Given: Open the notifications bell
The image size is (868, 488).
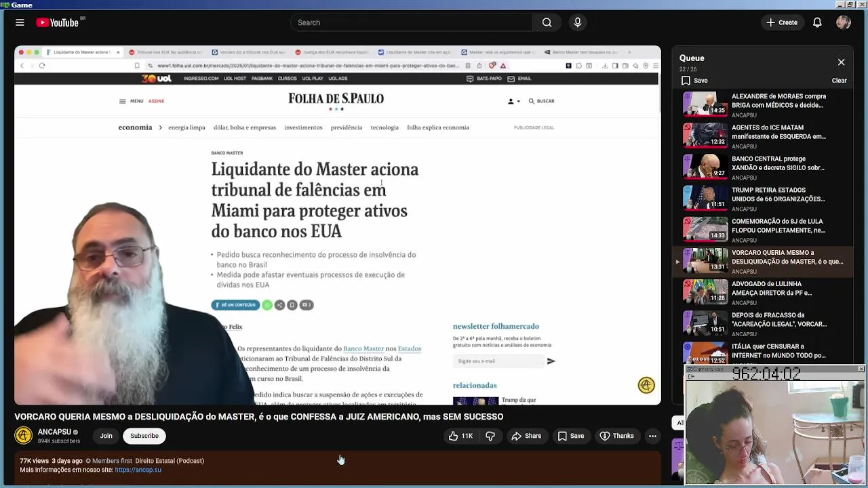Looking at the screenshot, I should [x=817, y=22].
